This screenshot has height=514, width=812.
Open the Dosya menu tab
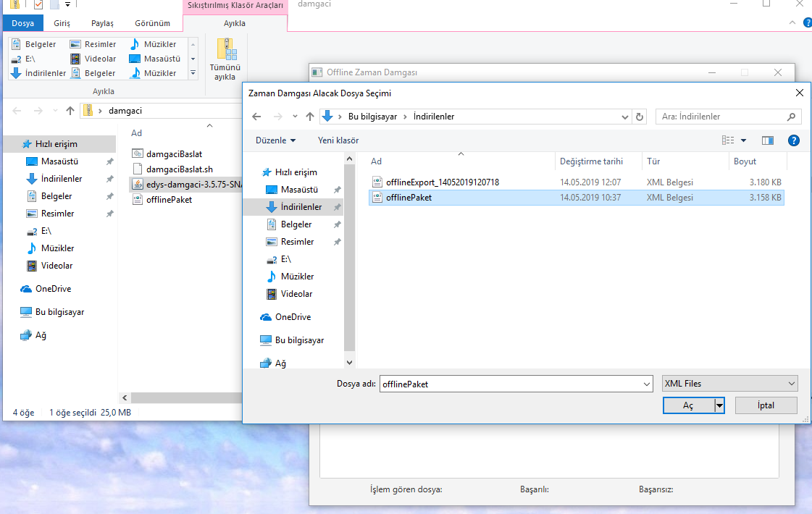click(x=22, y=23)
